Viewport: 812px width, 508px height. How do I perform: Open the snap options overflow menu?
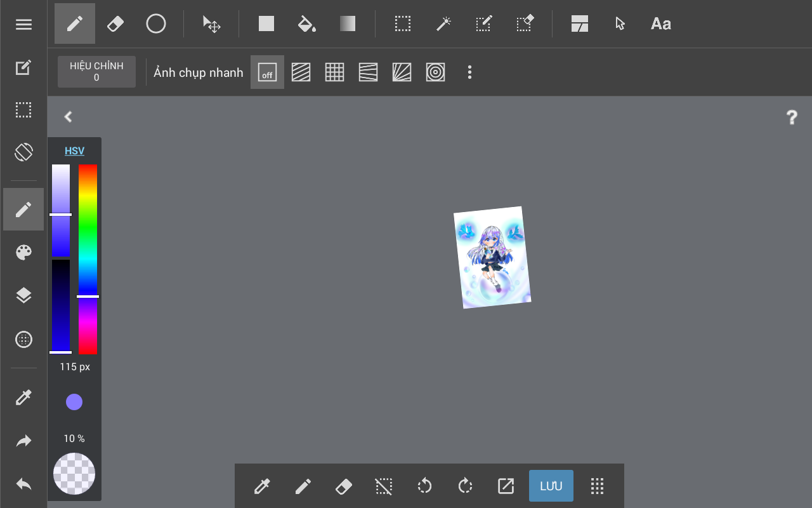pyautogui.click(x=469, y=72)
